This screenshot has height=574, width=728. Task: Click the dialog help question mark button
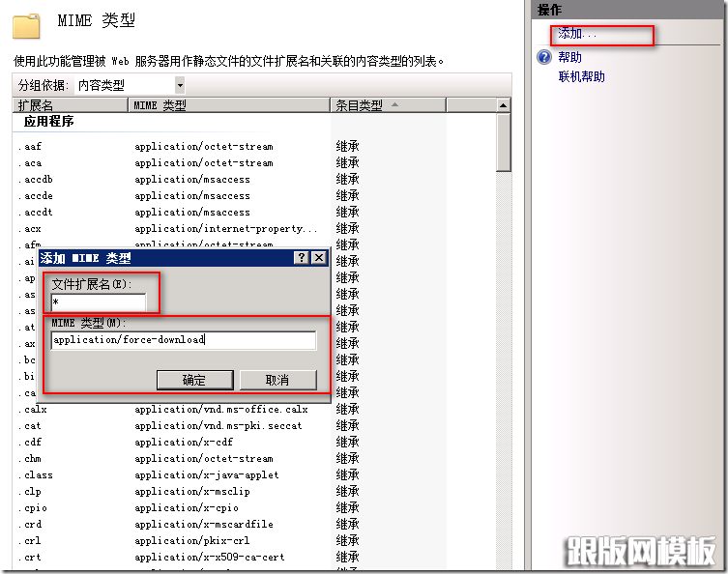click(x=302, y=258)
